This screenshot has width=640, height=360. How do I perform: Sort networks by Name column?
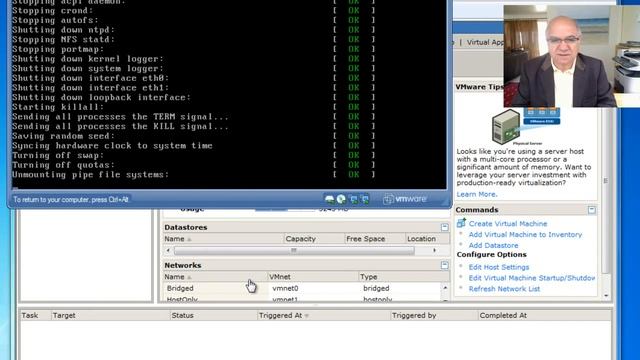point(215,277)
